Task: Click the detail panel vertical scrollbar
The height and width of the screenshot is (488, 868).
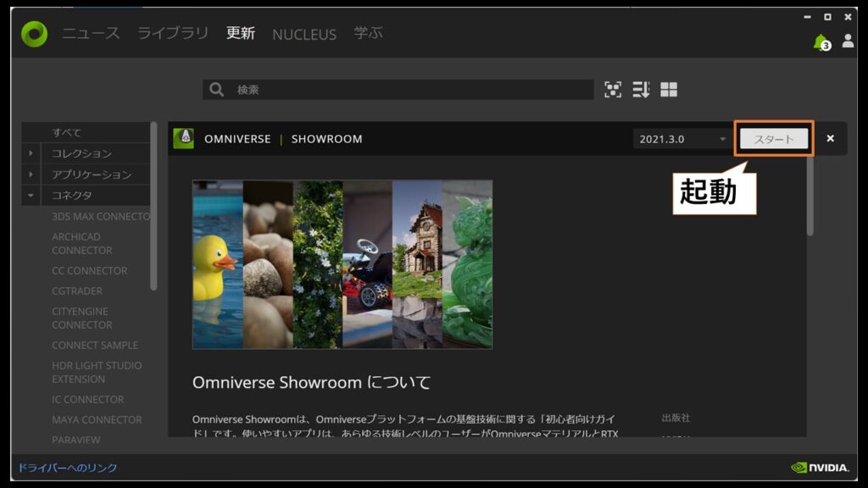Action: [810, 195]
